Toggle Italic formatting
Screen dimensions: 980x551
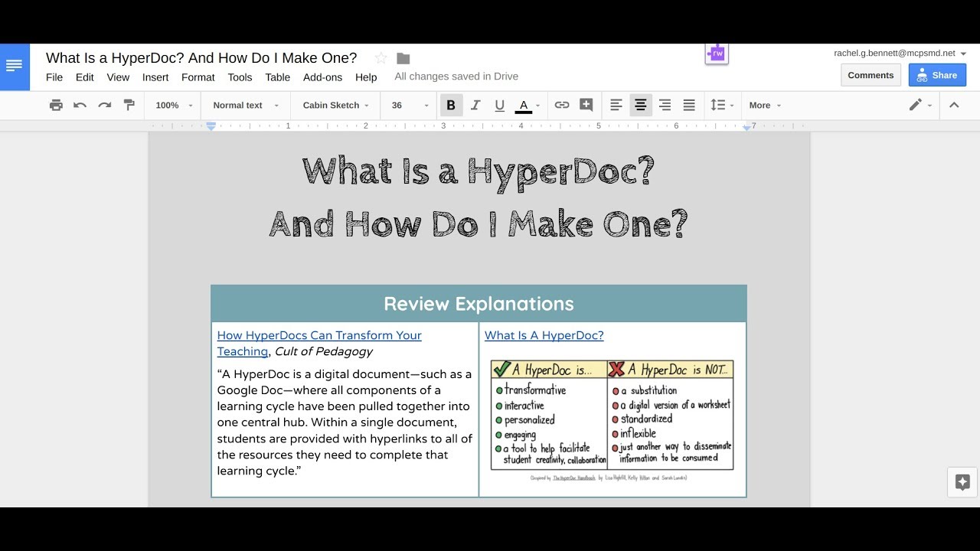tap(475, 106)
